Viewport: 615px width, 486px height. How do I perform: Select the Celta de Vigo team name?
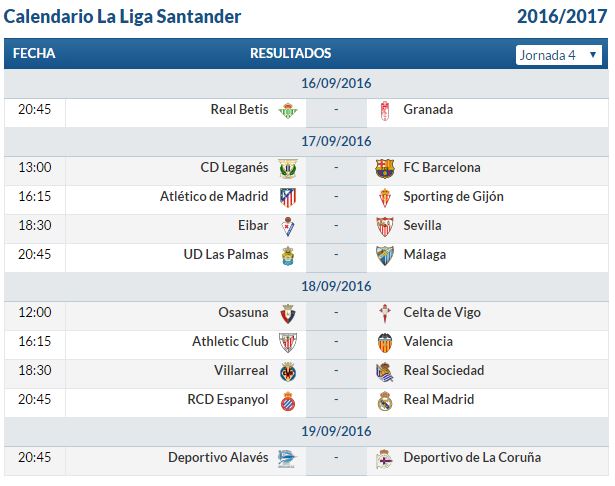point(442,313)
